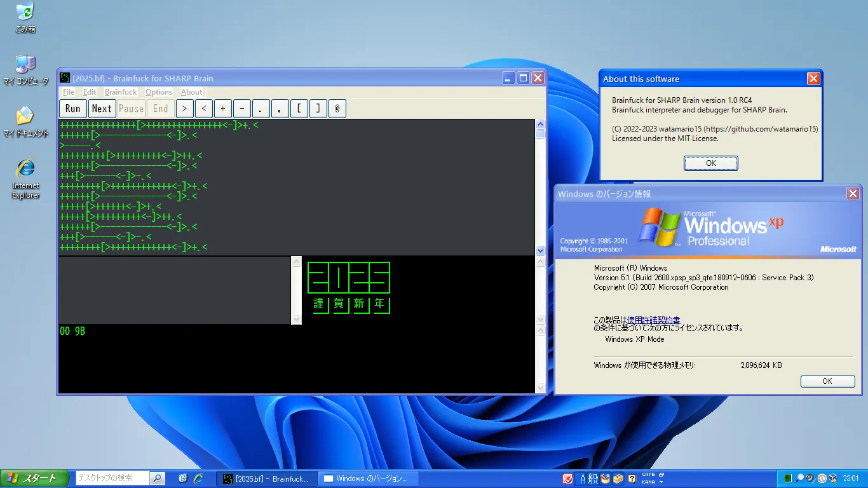Viewport: 868px width, 488px height.
Task: Open IME tools box icon
Action: 618,478
